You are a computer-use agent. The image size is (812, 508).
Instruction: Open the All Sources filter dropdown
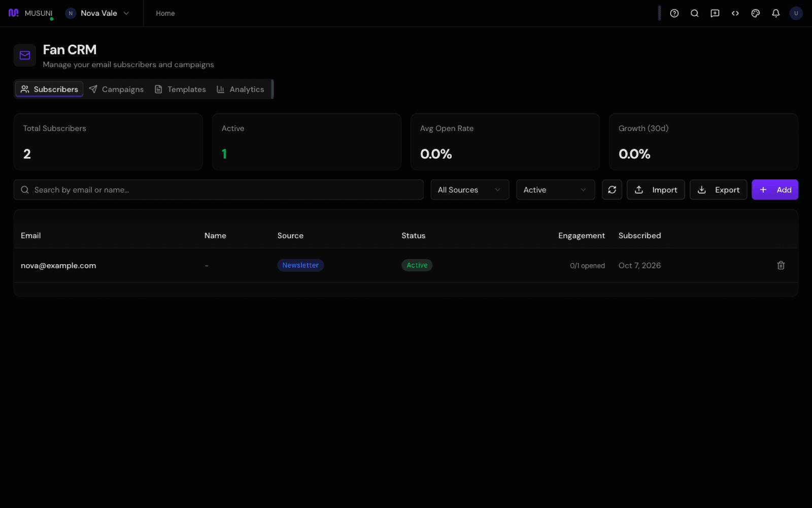click(x=470, y=189)
